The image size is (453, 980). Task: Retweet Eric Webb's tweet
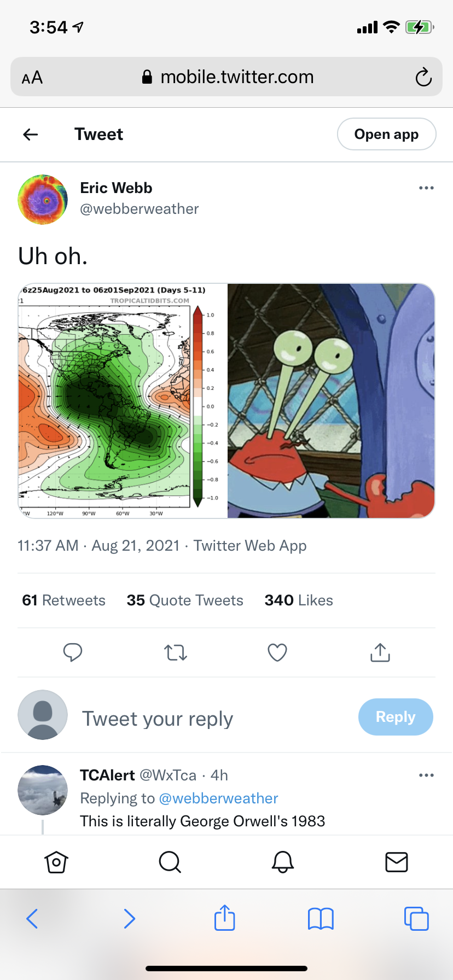176,652
